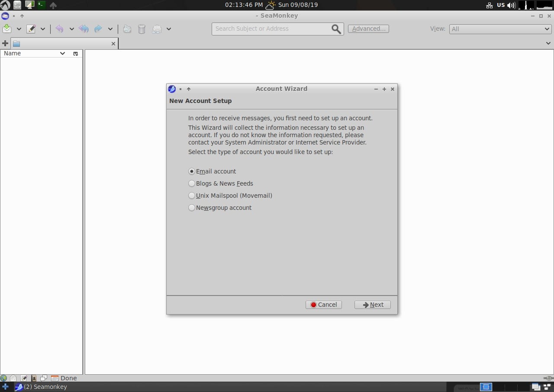554x392 pixels.
Task: Click the clock in the top panel
Action: pos(244,5)
